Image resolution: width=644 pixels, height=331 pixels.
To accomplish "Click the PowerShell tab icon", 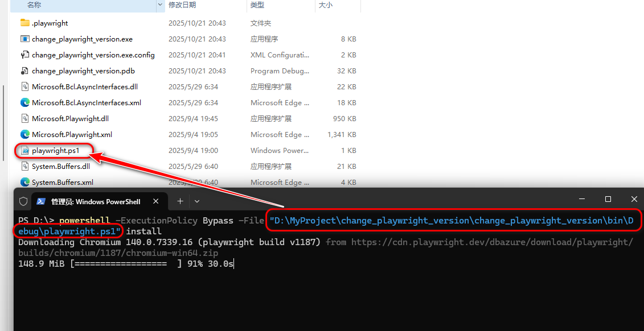I will pos(40,201).
